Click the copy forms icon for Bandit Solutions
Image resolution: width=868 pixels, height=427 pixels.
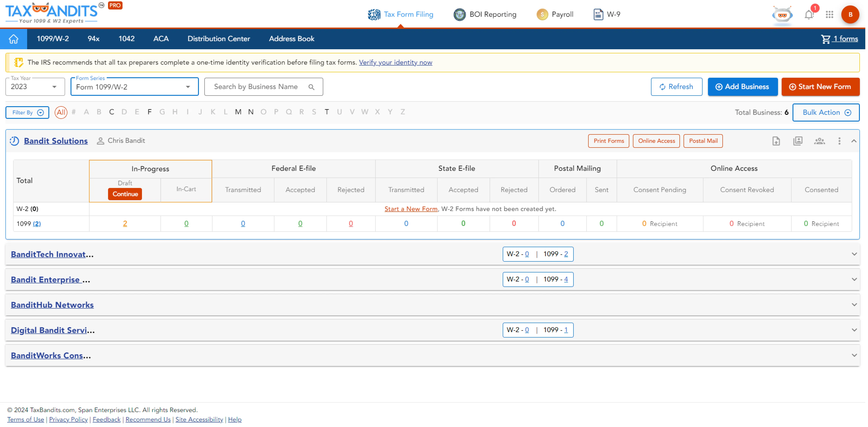coord(797,141)
